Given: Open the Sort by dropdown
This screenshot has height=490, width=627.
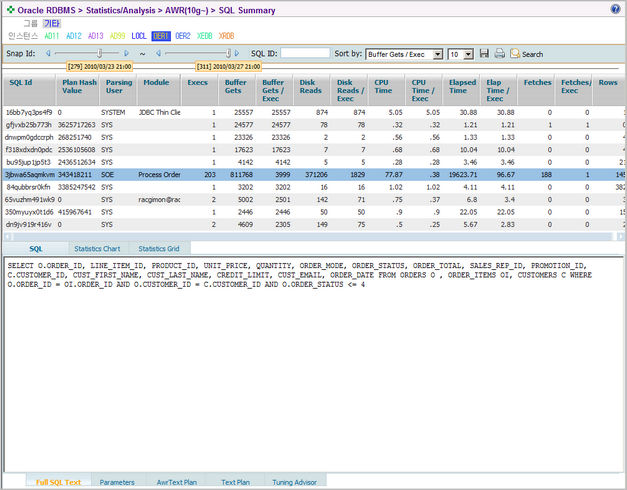Looking at the screenshot, I should (x=404, y=54).
